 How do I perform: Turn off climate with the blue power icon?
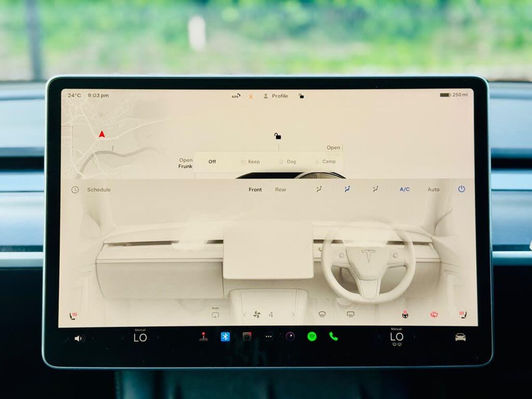pos(461,189)
